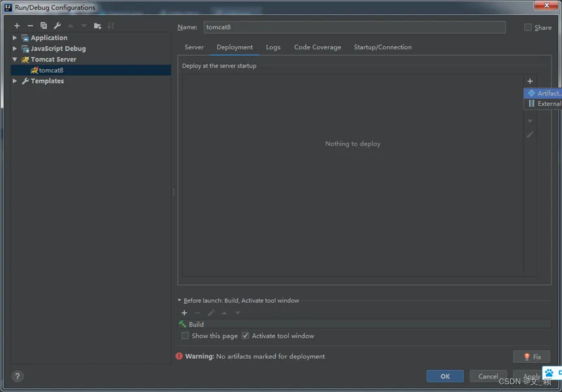Expand the Templates node
Image resolution: width=562 pixels, height=392 pixels.
pyautogui.click(x=15, y=81)
